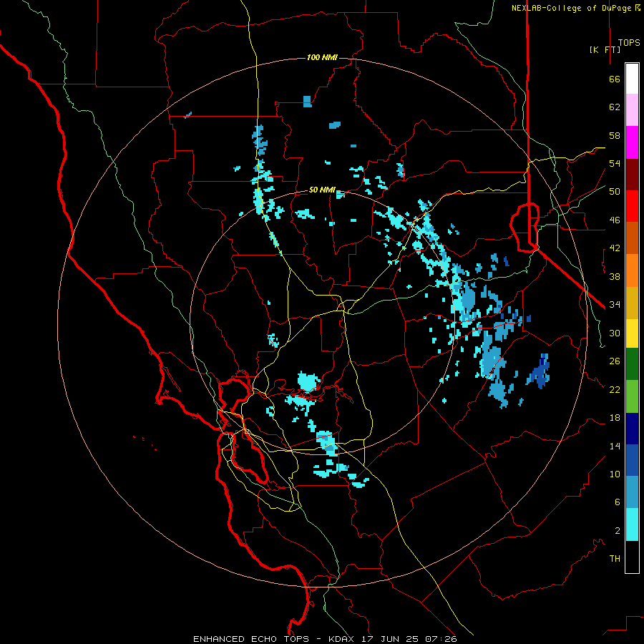Screen dimensions: 644x644
Task: Click the legend value '46'
Action: click(615, 220)
